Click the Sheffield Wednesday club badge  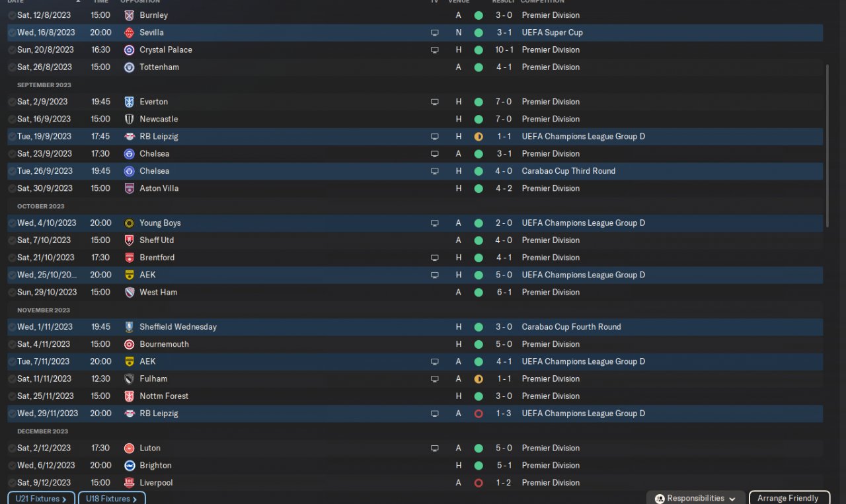click(130, 327)
